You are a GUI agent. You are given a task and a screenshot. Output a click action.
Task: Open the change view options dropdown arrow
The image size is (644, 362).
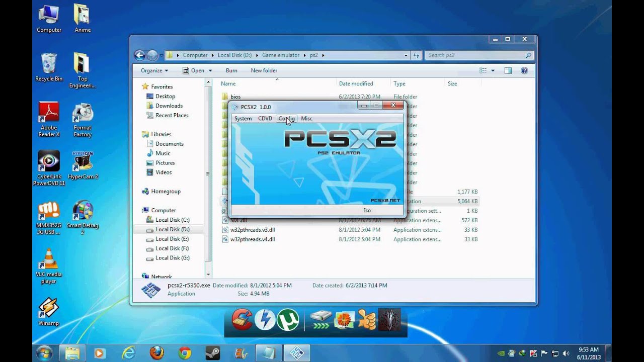493,70
